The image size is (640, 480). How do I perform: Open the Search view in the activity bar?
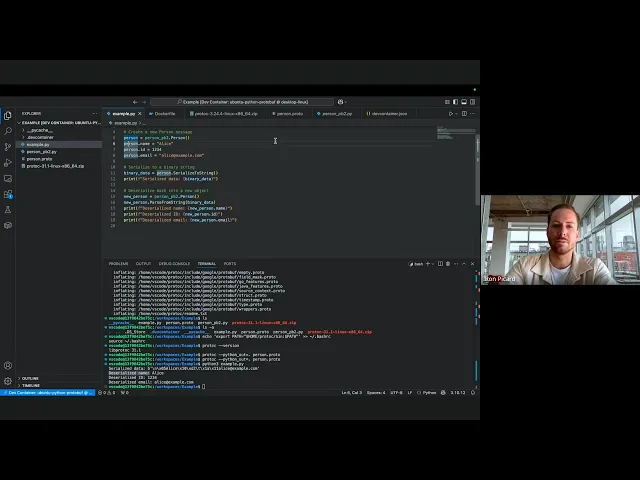[8, 131]
